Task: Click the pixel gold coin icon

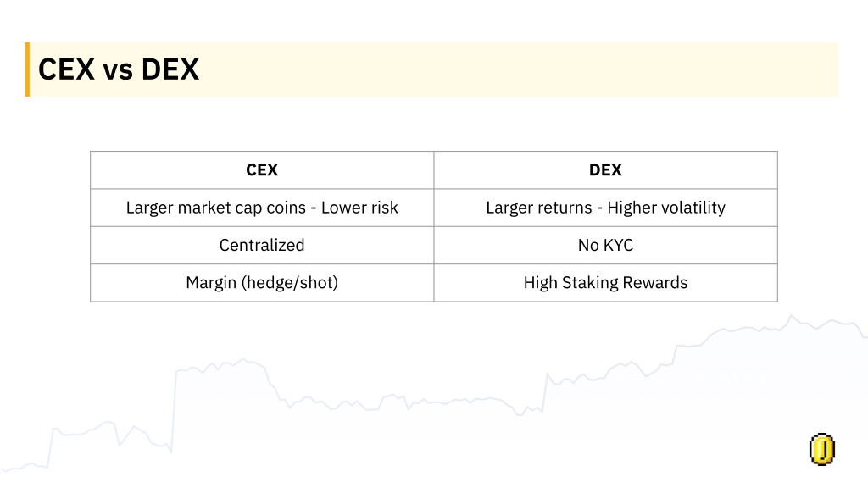Action: tap(821, 449)
